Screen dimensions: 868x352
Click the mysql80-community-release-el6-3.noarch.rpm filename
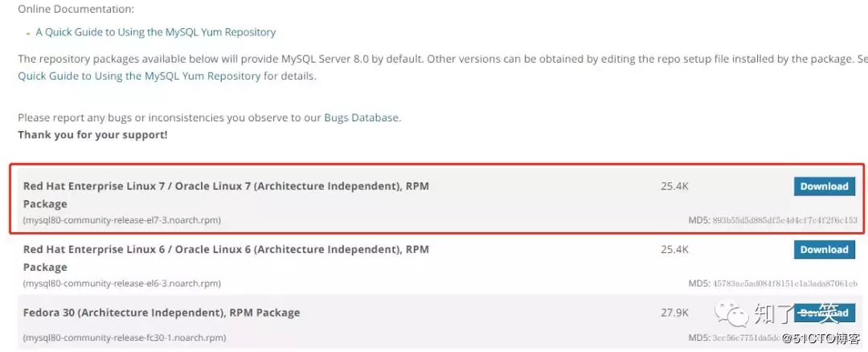pos(122,284)
